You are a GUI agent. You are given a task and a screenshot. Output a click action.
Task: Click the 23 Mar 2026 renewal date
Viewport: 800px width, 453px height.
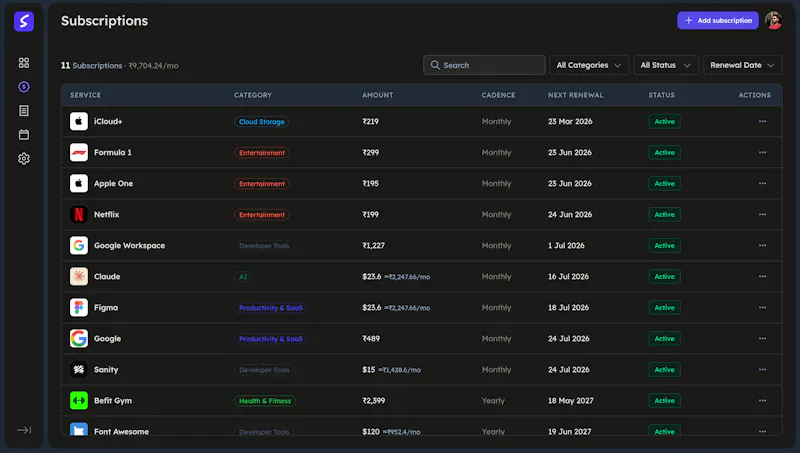point(570,121)
